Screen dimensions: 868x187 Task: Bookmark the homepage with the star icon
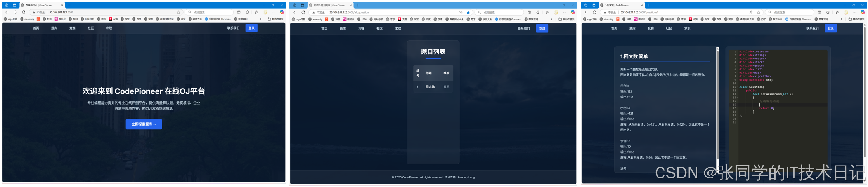178,12
